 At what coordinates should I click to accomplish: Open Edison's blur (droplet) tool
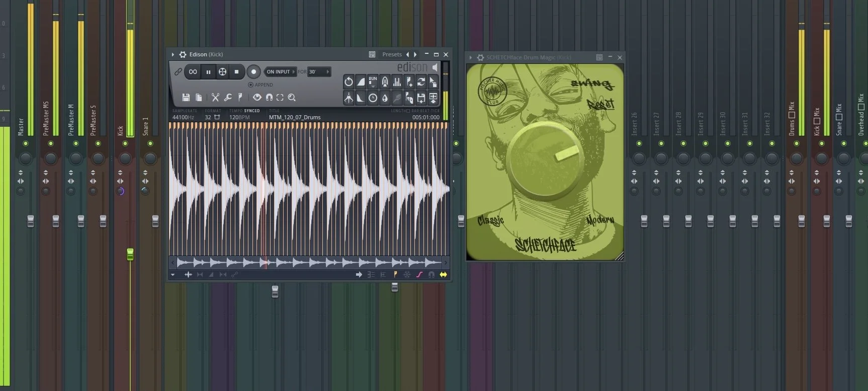click(x=385, y=98)
